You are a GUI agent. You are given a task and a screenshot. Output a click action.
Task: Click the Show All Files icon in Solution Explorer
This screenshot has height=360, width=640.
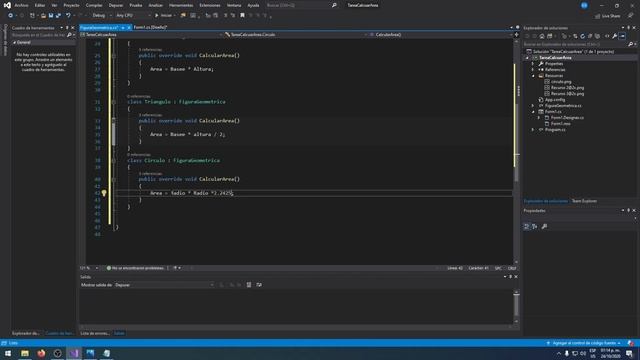click(598, 36)
